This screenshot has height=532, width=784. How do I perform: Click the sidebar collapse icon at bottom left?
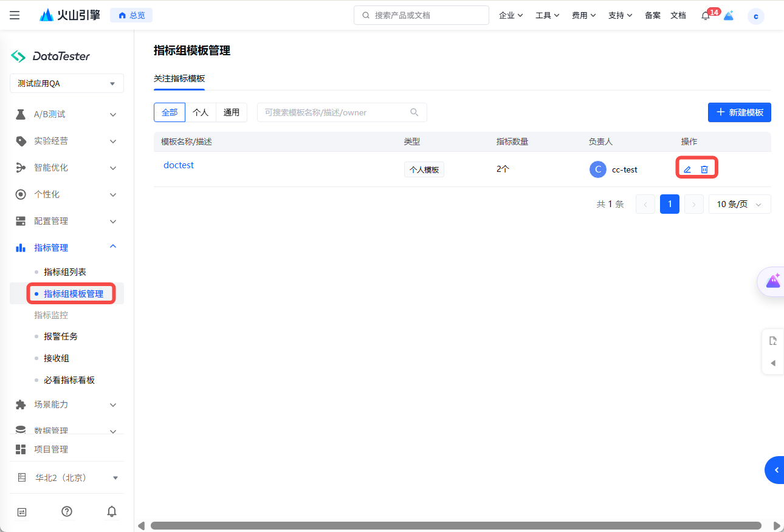[x=22, y=511]
